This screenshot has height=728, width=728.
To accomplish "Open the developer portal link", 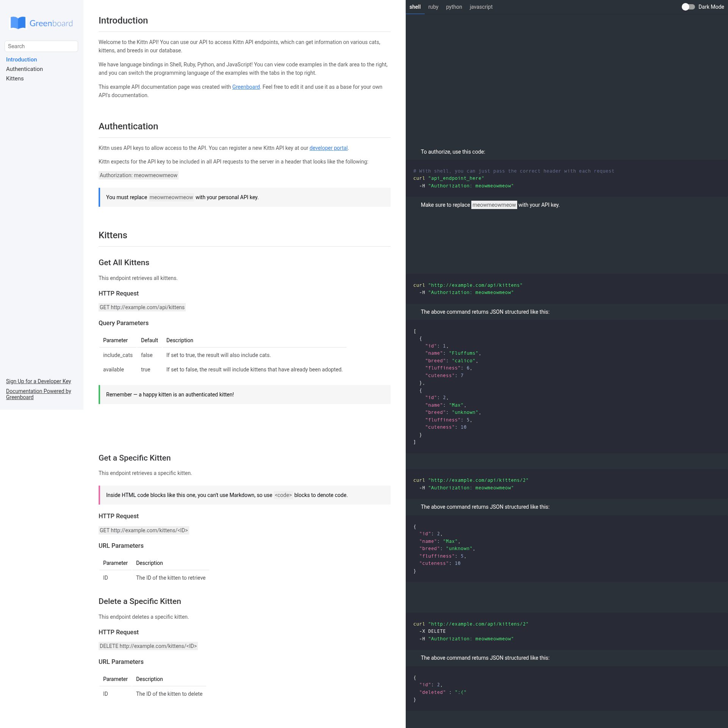I will tap(329, 148).
